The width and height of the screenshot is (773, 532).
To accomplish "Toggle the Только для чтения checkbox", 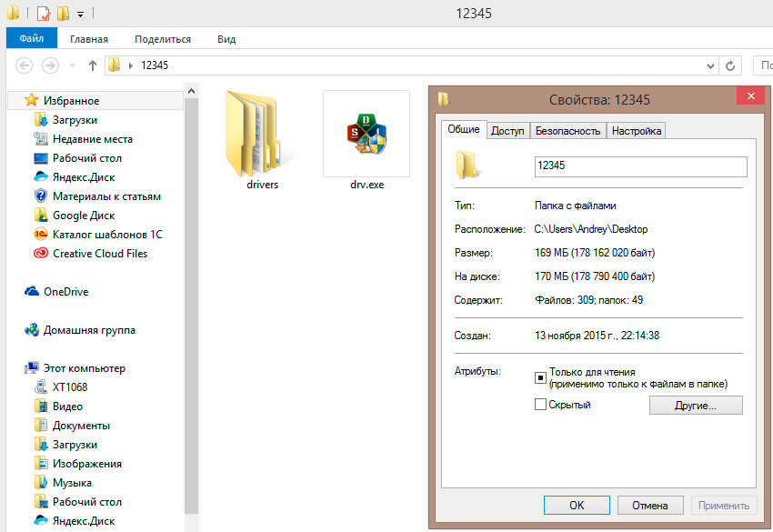I will coord(540,377).
